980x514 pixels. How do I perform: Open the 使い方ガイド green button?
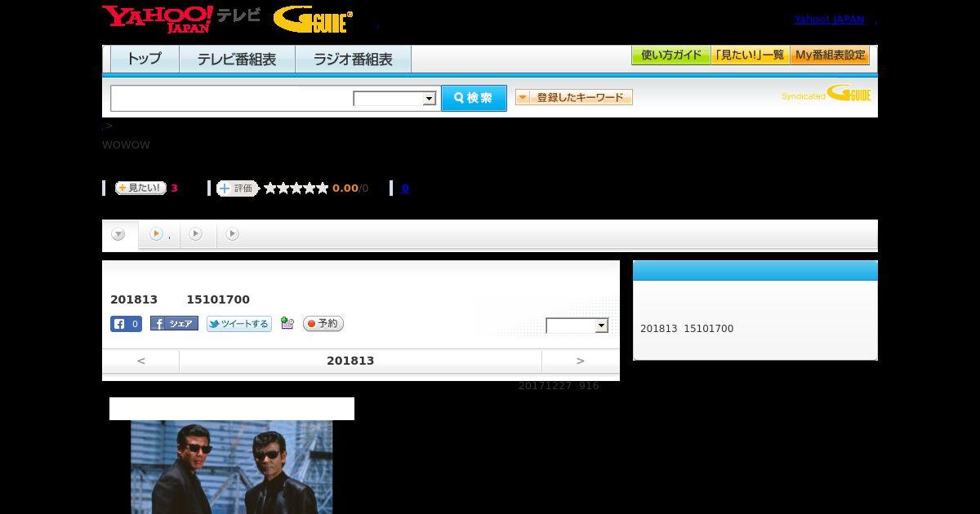coord(671,55)
